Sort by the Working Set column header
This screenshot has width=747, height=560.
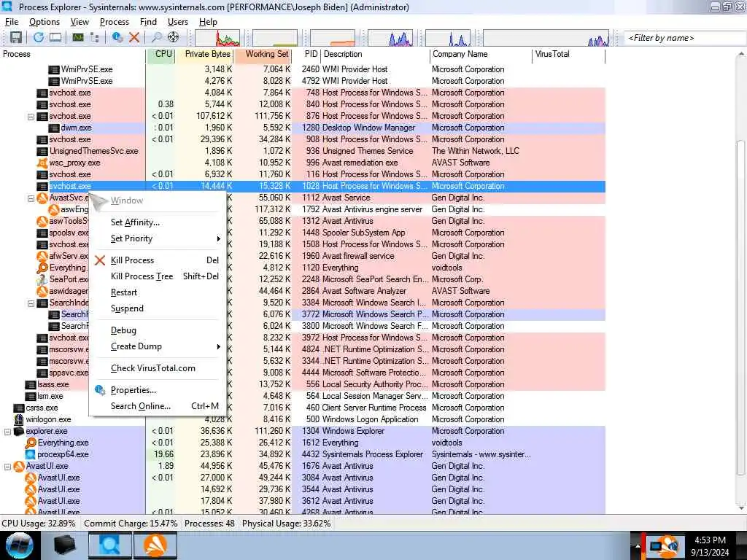[263, 54]
